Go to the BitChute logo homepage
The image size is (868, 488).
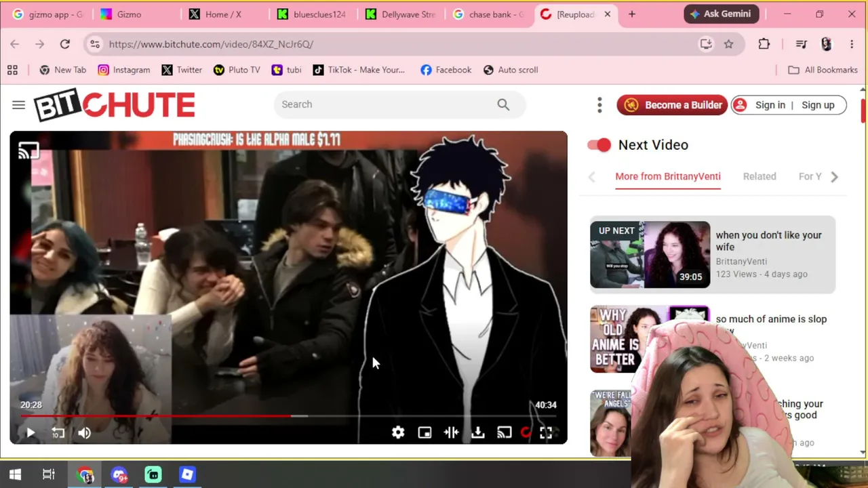point(115,105)
